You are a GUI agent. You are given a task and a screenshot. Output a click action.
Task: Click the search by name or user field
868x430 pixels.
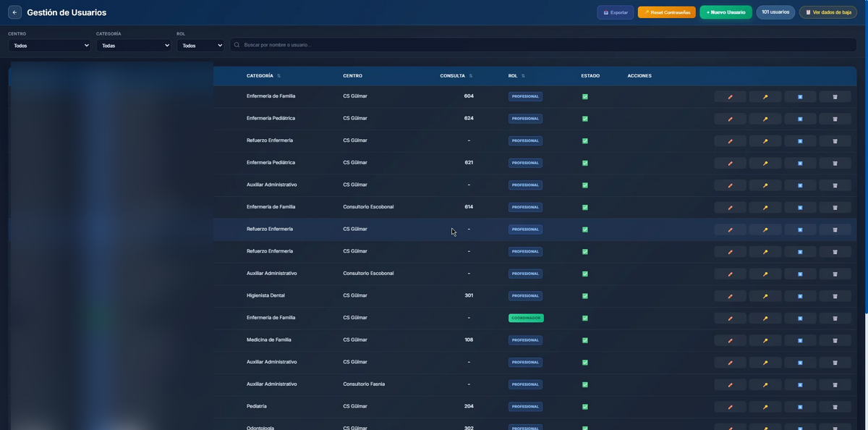(542, 45)
